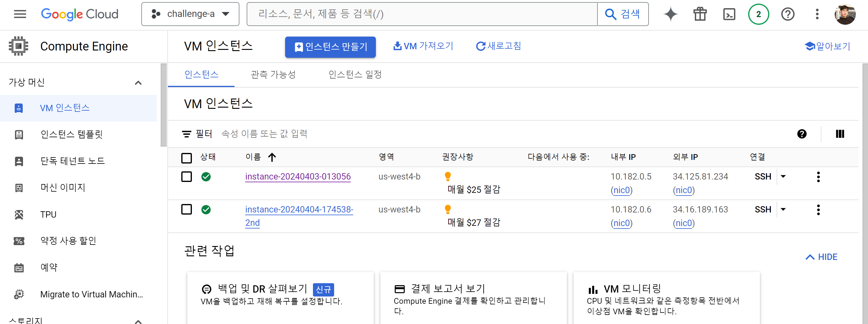Open the help question mark icon
868x324 pixels.
[787, 14]
